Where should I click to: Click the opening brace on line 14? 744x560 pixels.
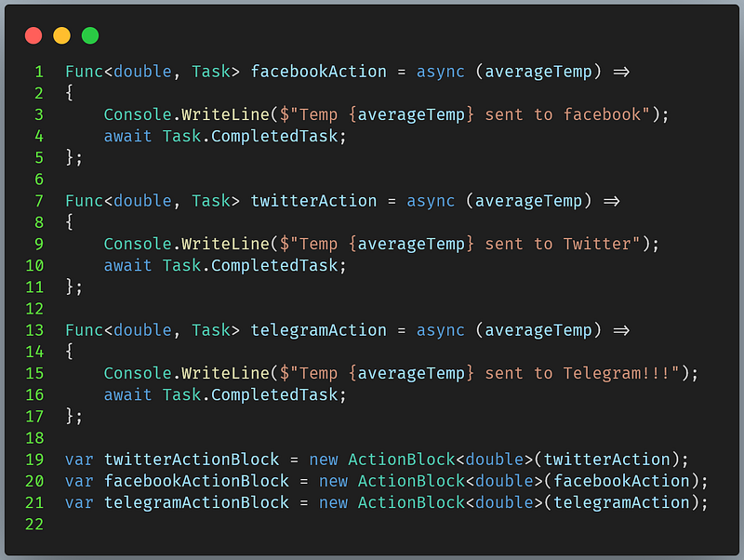coord(69,352)
